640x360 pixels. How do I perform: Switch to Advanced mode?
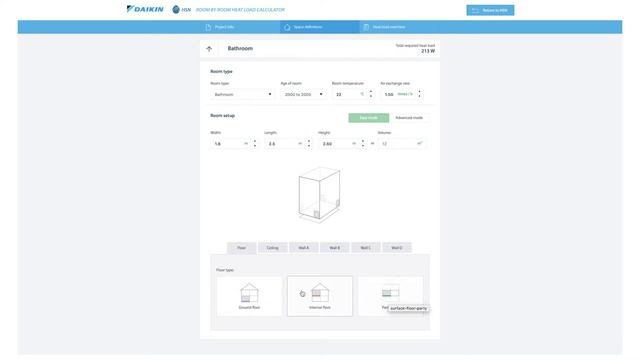(x=409, y=118)
